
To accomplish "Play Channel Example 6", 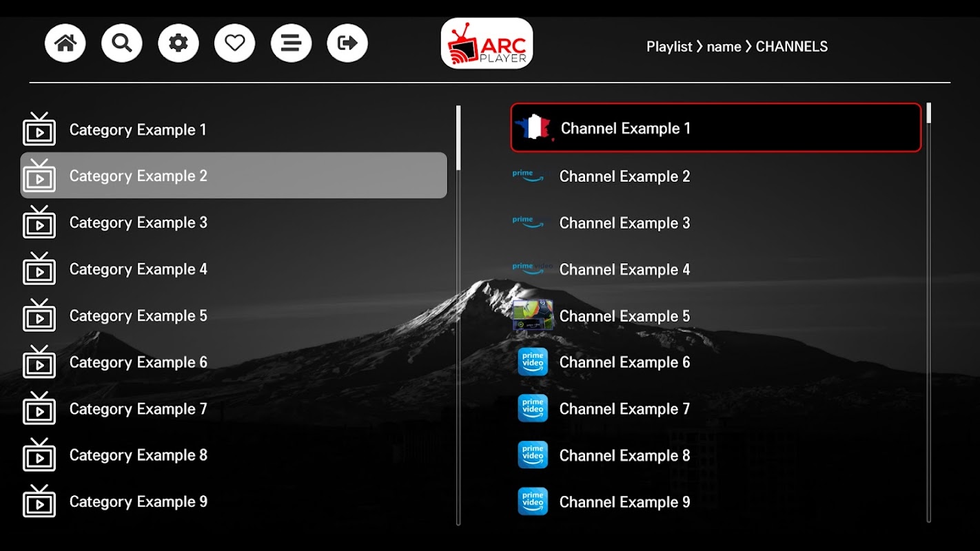I will pyautogui.click(x=716, y=362).
